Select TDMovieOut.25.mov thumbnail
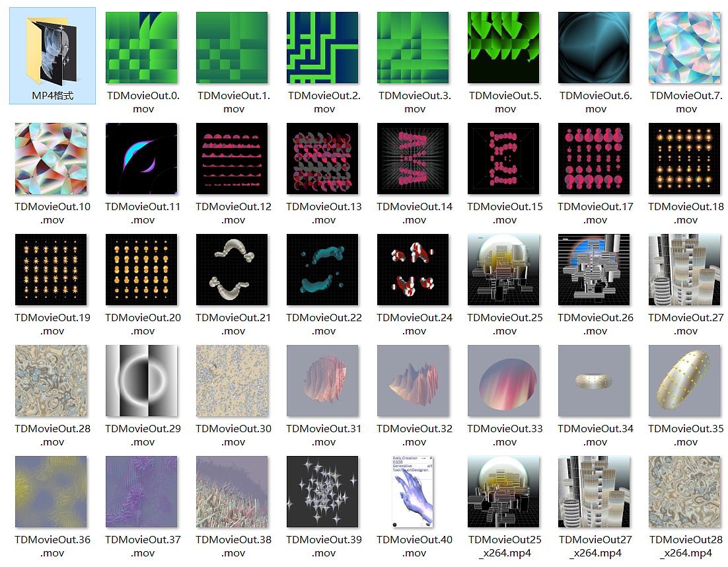Viewport: 728px width, 567px height. coord(504,270)
